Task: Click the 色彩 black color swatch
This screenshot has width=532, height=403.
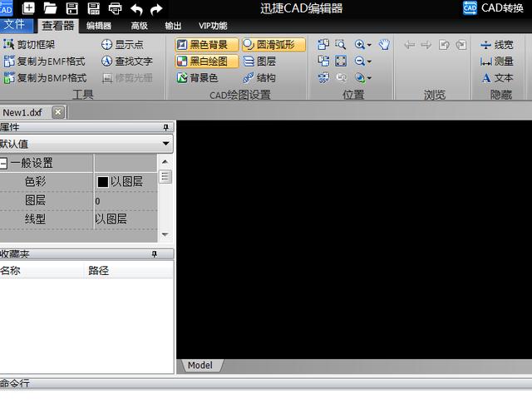Action: point(103,182)
